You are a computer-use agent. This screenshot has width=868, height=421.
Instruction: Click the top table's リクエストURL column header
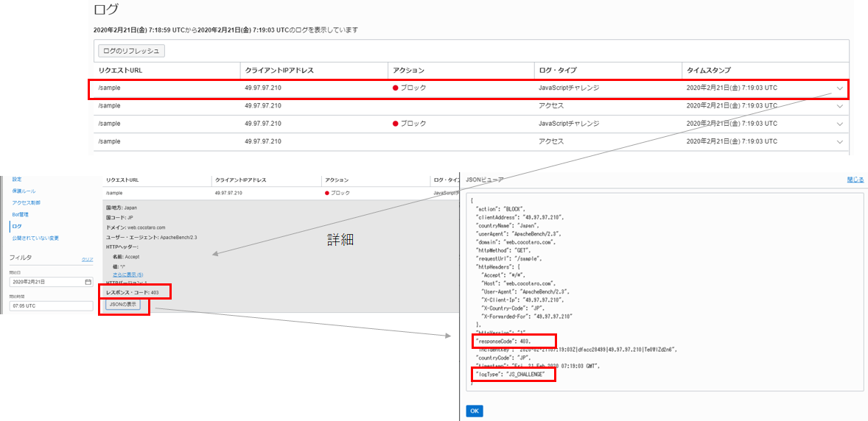(x=121, y=70)
